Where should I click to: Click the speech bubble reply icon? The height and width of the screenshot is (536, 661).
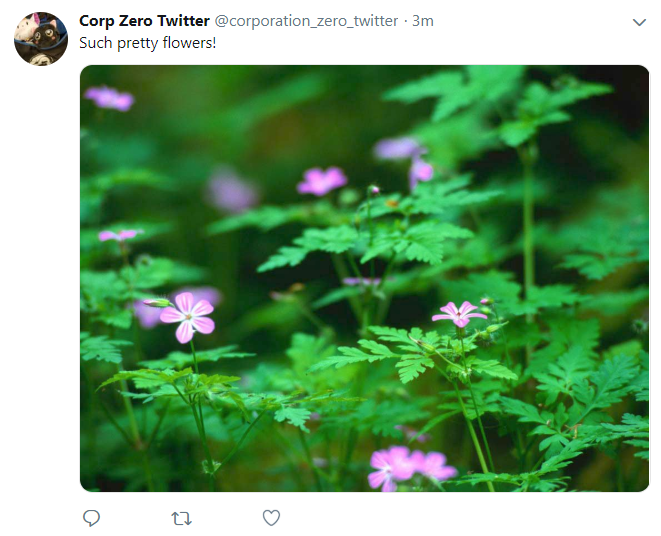[x=91, y=518]
